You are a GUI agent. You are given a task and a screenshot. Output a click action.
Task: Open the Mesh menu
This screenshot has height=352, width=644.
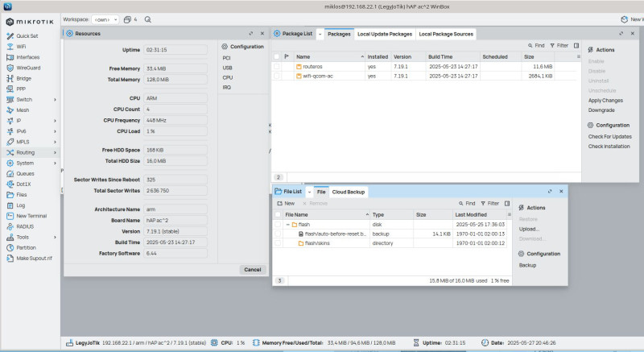tap(23, 110)
